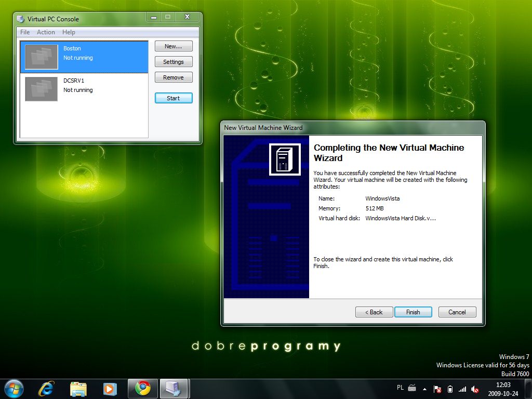Image resolution: width=532 pixels, height=399 pixels.
Task: Open Settings for the selected virtual machine
Action: pyautogui.click(x=174, y=62)
